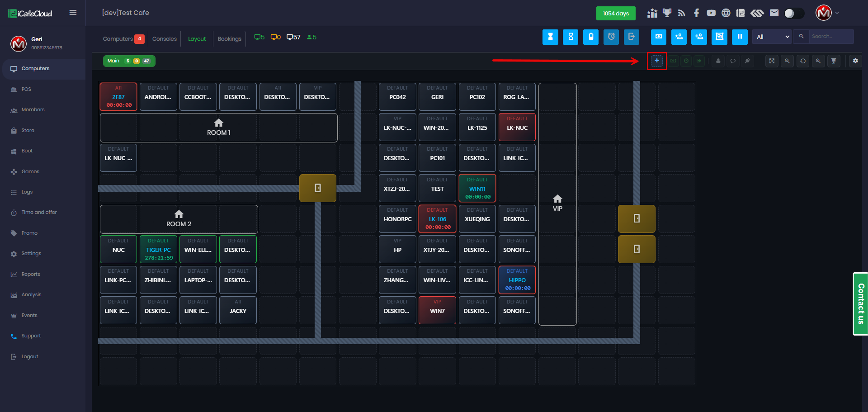
Task: Click the blue pause button
Action: (x=740, y=37)
